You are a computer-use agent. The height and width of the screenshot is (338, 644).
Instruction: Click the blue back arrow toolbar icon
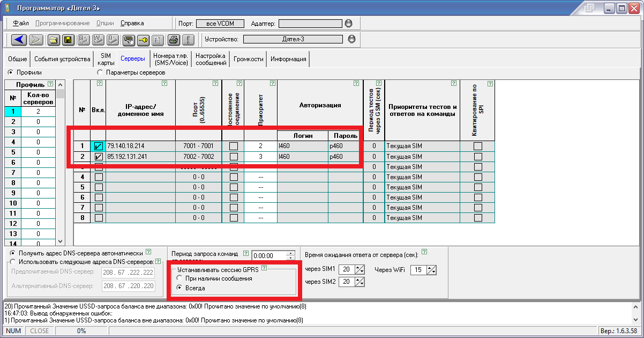click(20, 39)
